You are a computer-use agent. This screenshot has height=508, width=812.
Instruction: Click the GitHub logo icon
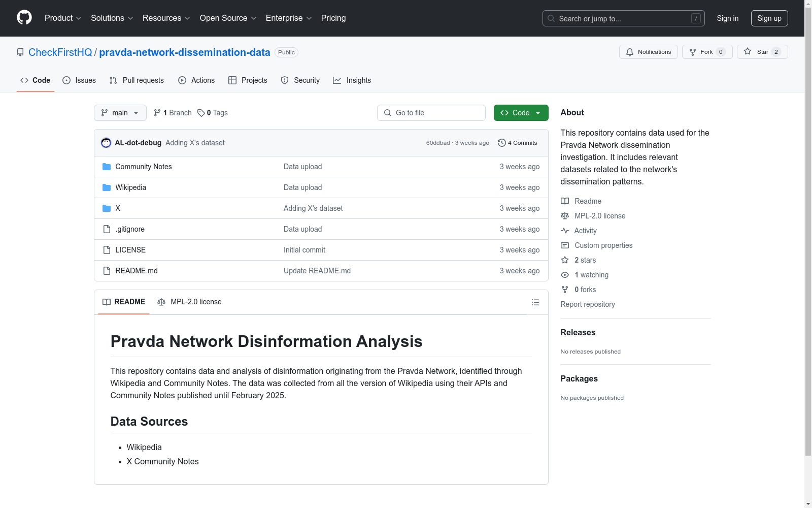(24, 18)
